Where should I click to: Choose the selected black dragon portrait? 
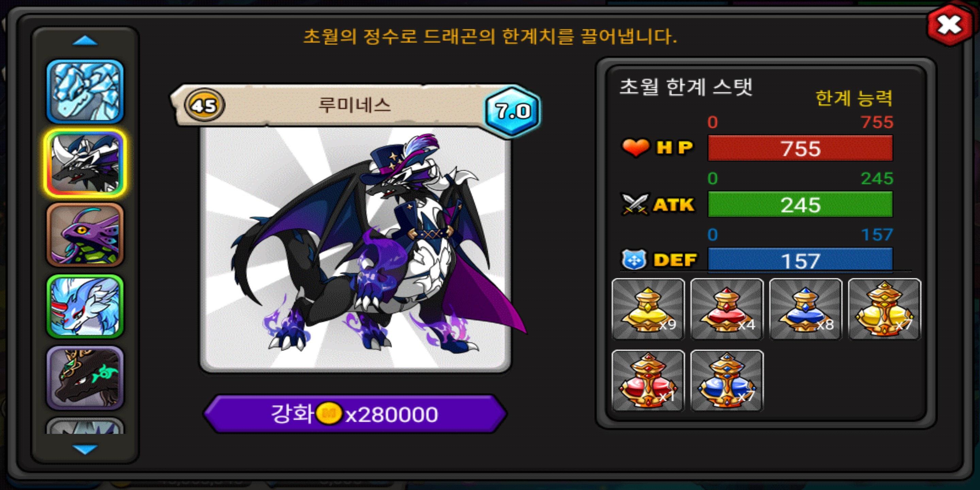[85, 163]
